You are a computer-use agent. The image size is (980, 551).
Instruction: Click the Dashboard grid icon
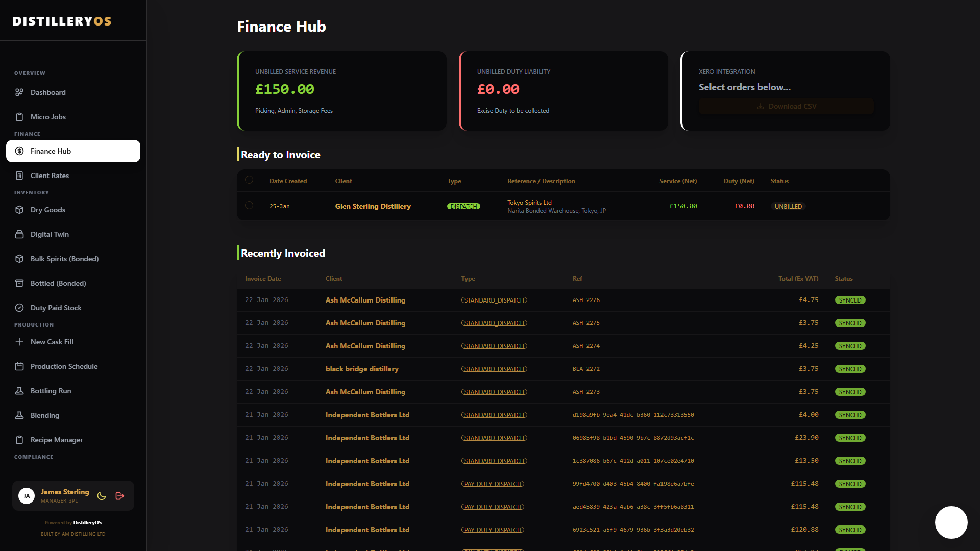19,92
